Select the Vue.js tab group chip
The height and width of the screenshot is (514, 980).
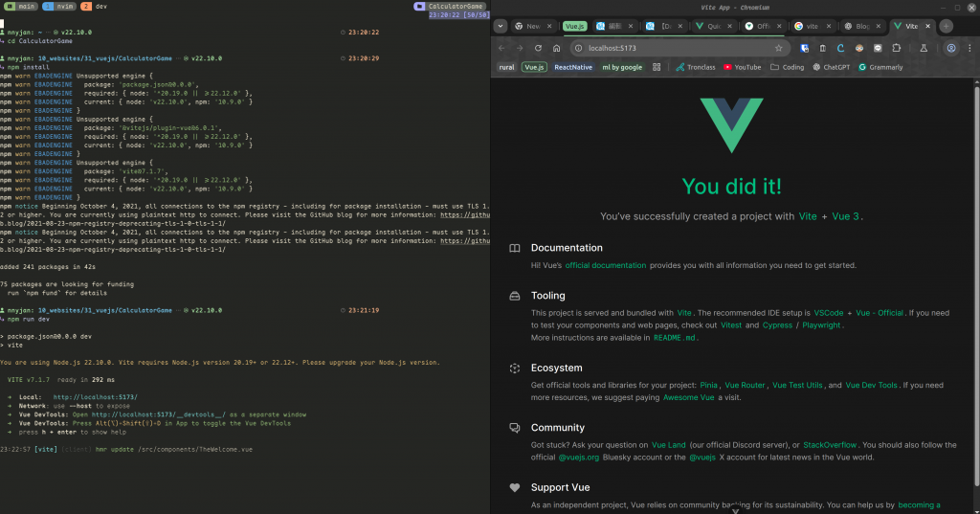(x=574, y=26)
